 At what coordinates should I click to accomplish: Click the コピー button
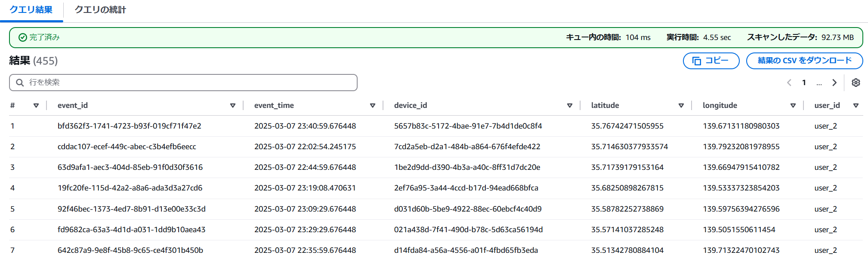711,61
